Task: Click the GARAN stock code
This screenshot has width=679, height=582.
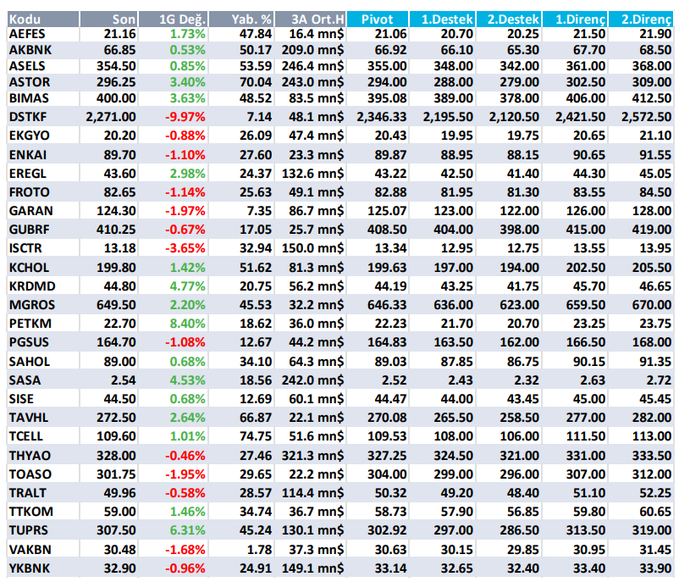Action: point(31,210)
